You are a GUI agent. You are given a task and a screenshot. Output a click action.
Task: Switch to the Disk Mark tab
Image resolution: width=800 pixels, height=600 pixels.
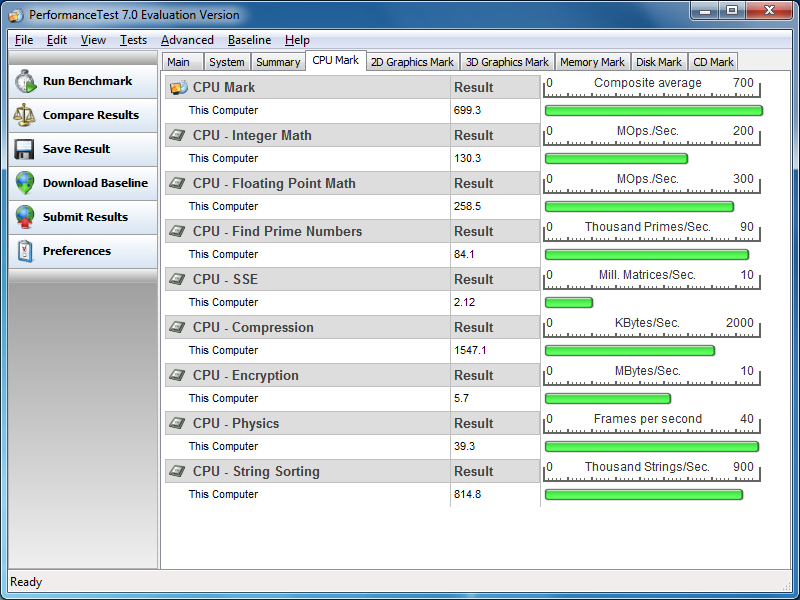tap(659, 62)
